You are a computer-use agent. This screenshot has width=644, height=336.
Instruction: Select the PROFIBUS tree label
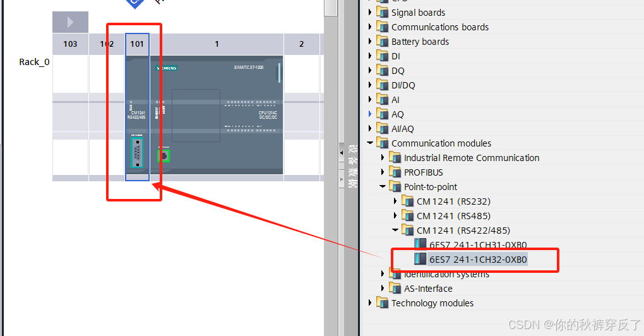424,172
